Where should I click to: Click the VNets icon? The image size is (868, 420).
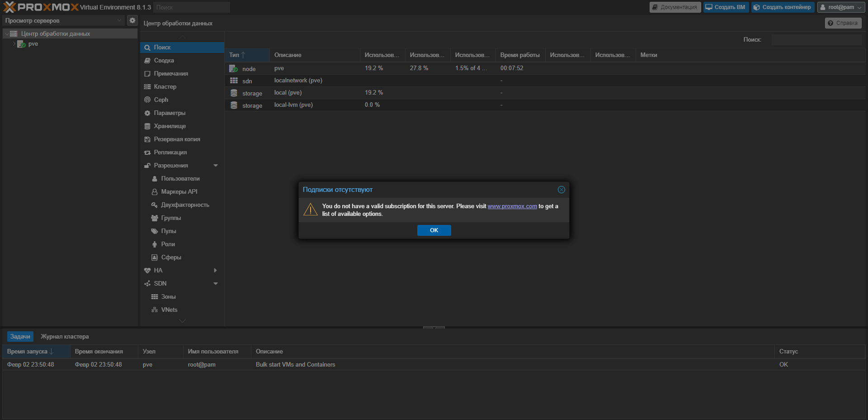(x=155, y=310)
